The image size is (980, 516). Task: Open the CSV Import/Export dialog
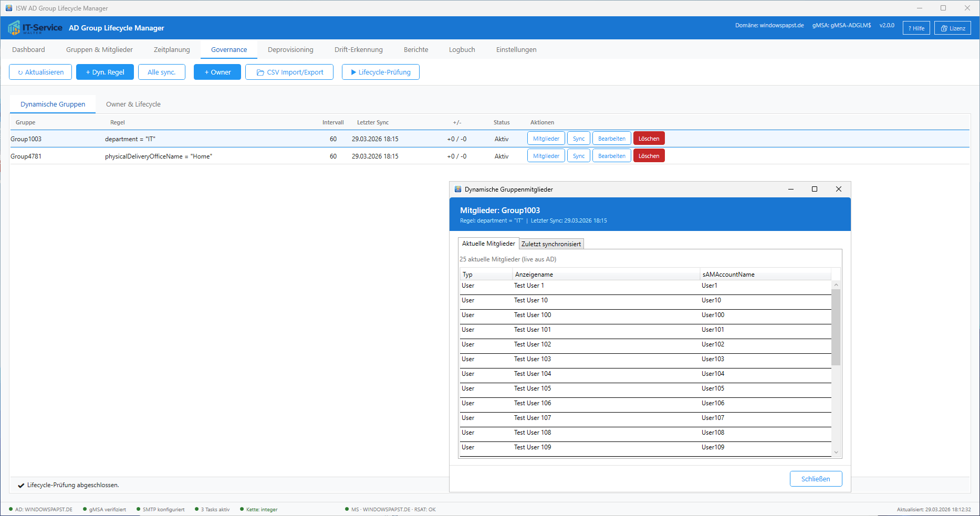coord(289,72)
